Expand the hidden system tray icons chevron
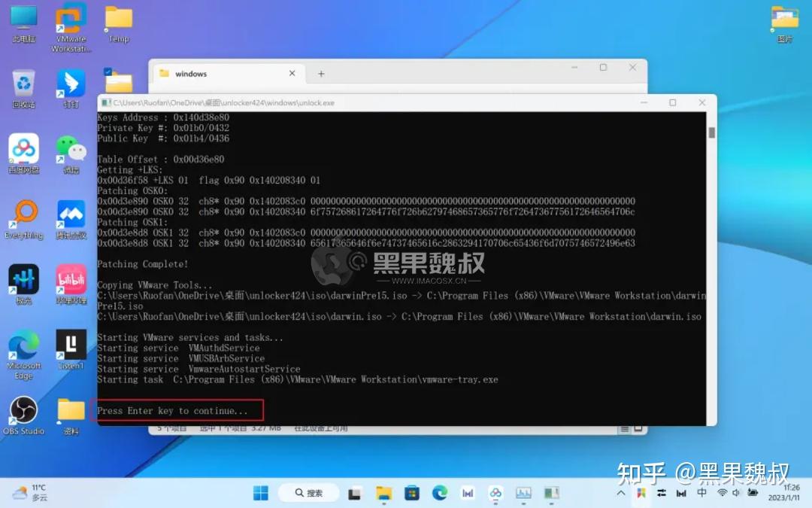Image resolution: width=812 pixels, height=508 pixels. 620,493
